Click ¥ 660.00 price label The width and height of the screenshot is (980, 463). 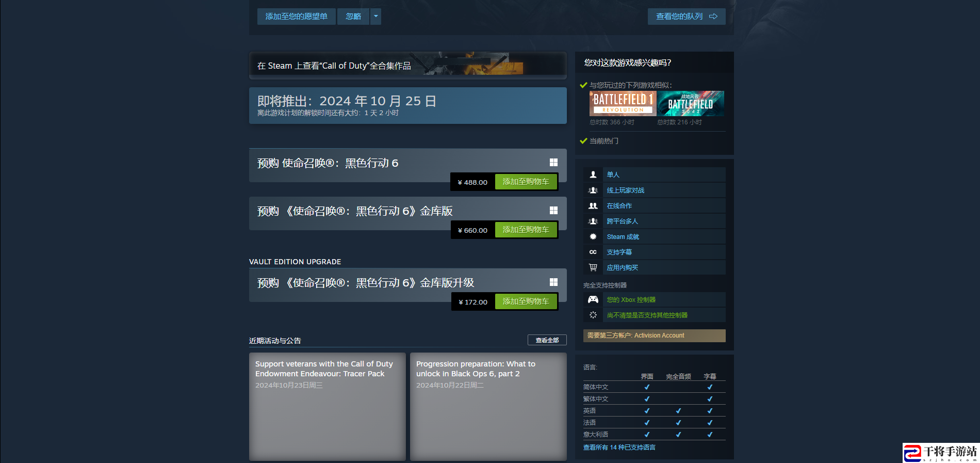pos(472,230)
